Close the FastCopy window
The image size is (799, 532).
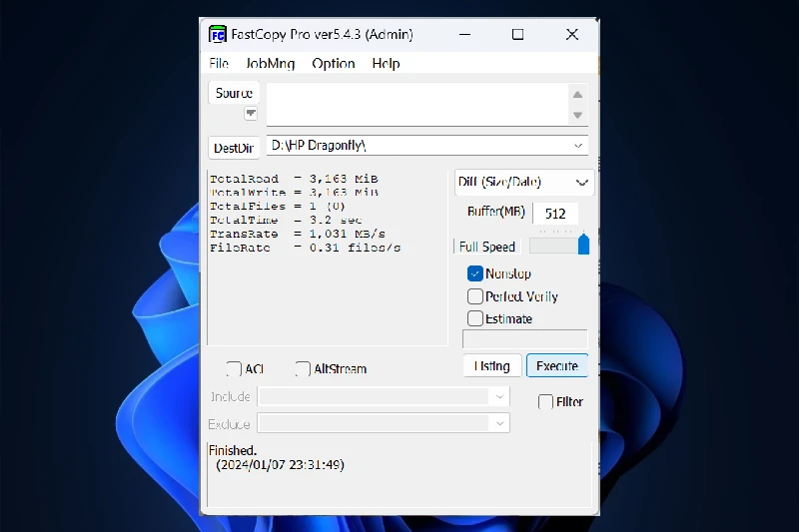pos(571,35)
